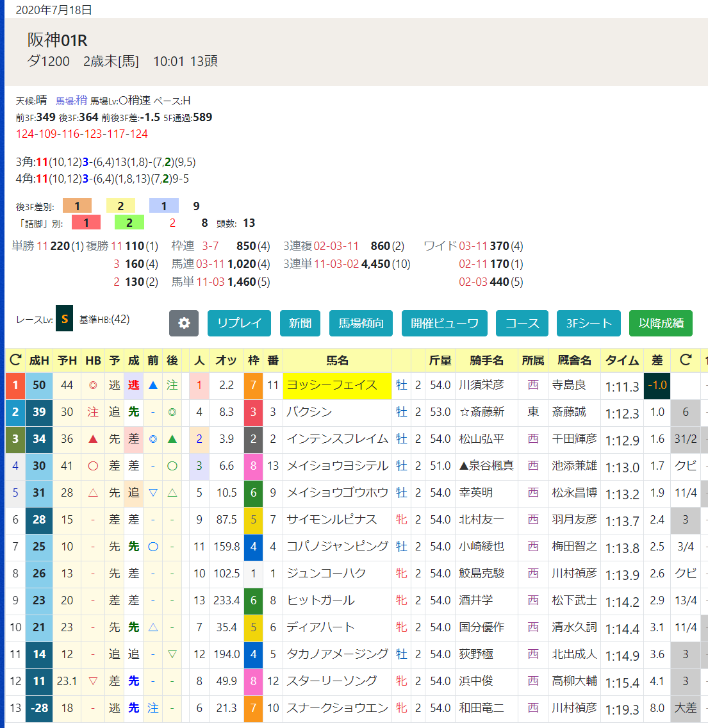Click the S race level badge
The width and height of the screenshot is (708, 728).
65,318
